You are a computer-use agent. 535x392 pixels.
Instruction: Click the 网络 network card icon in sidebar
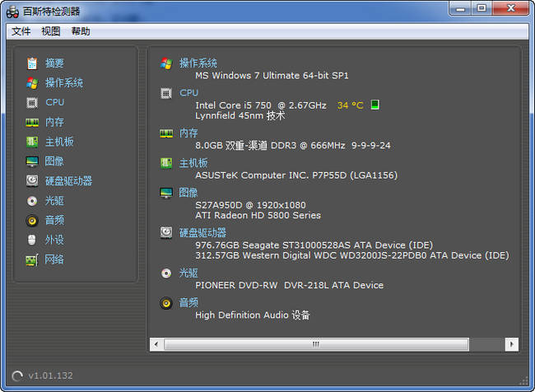[32, 260]
